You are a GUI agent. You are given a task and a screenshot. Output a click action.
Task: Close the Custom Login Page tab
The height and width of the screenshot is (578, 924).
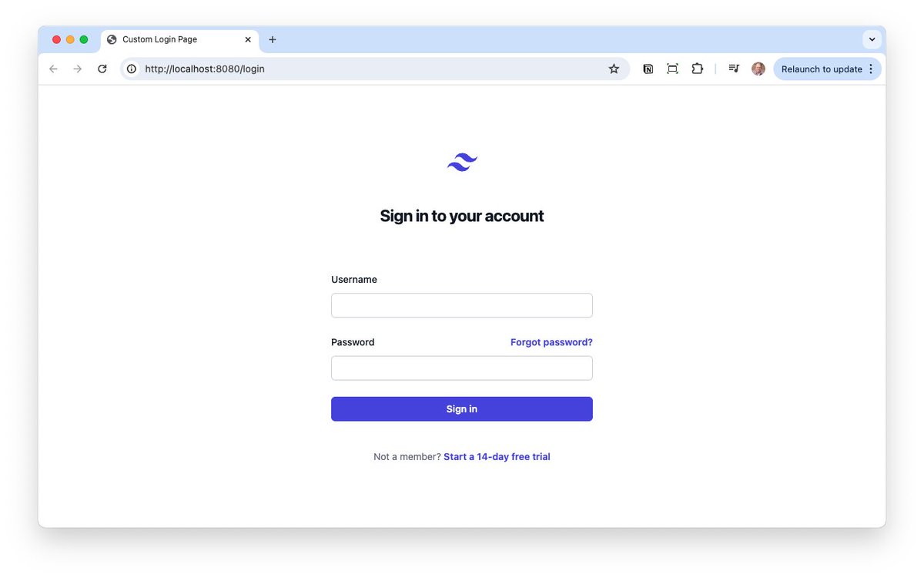248,39
